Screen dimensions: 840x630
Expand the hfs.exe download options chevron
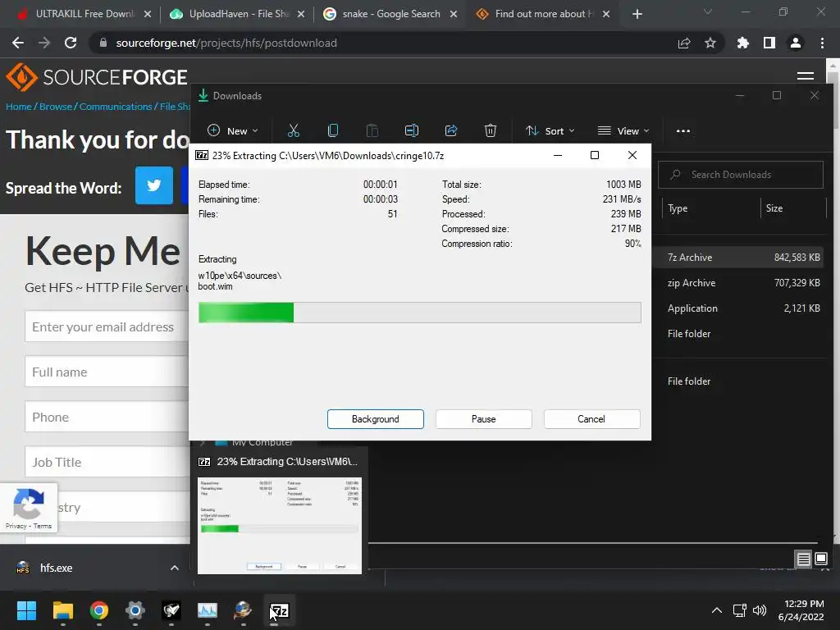click(x=175, y=568)
